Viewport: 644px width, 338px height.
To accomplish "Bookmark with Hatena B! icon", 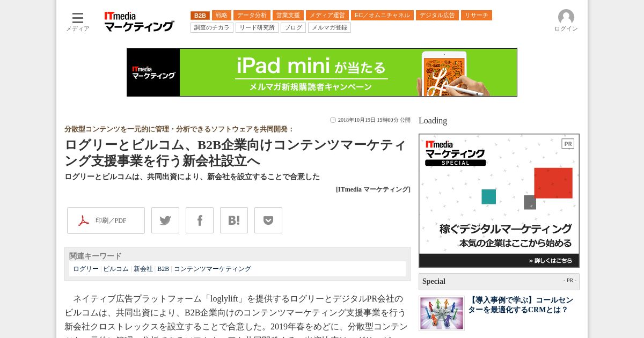I will [234, 221].
